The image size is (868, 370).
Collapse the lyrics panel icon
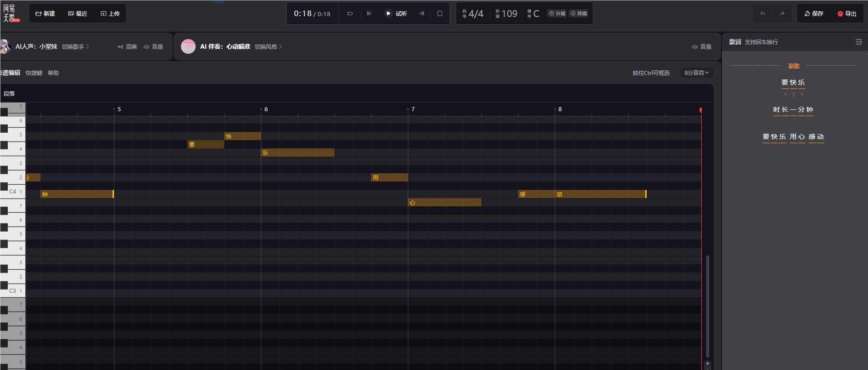858,42
